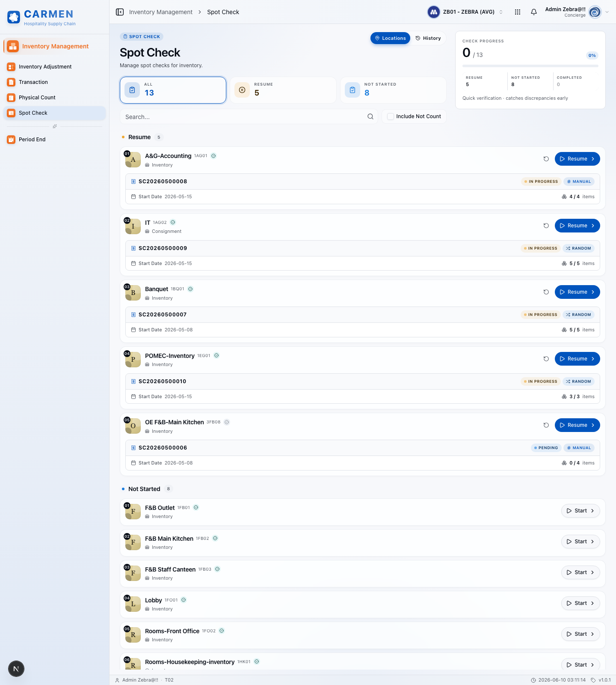Start the F&B Outlet spot check
This screenshot has width=616, height=685.
[580, 511]
